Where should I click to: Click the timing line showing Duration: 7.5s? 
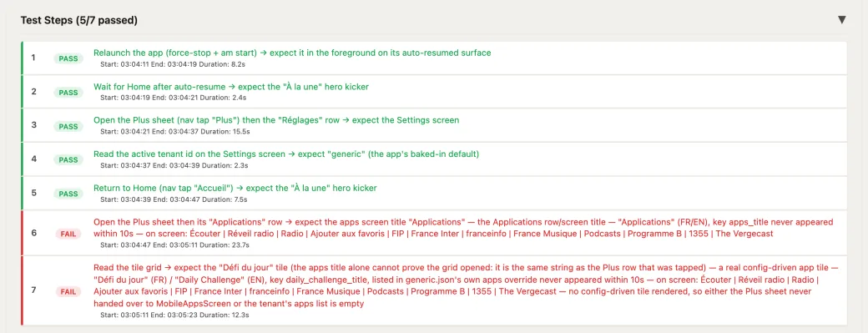point(174,199)
